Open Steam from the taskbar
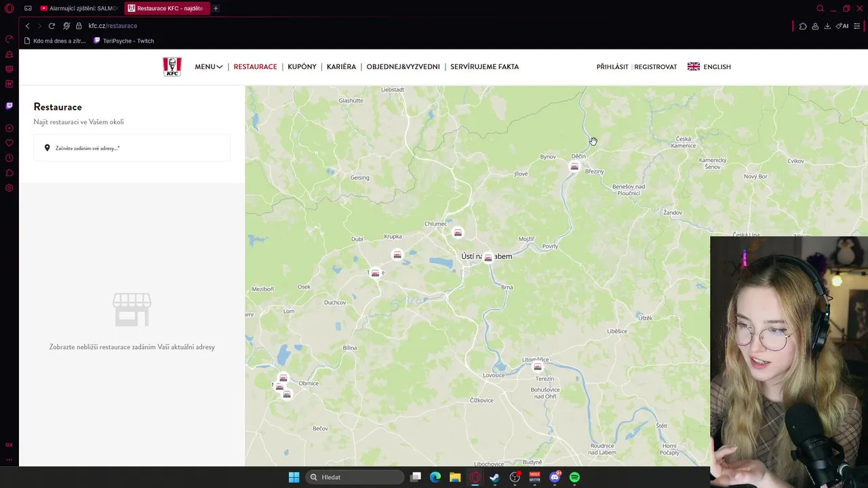The image size is (868, 488). (494, 477)
